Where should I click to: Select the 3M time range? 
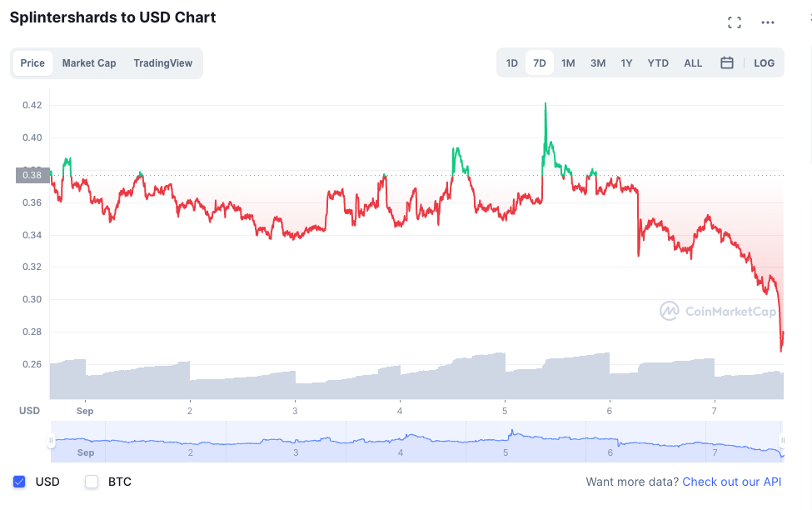tap(598, 63)
